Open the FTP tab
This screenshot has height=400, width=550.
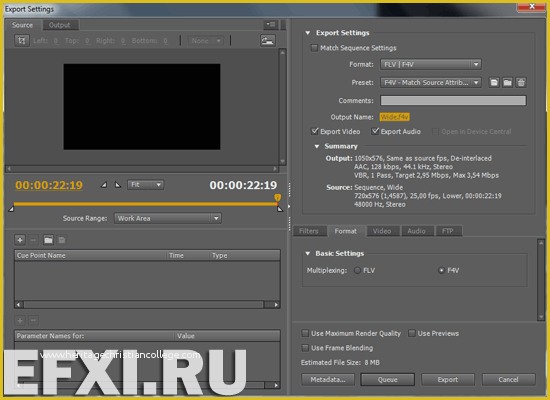[x=448, y=231]
